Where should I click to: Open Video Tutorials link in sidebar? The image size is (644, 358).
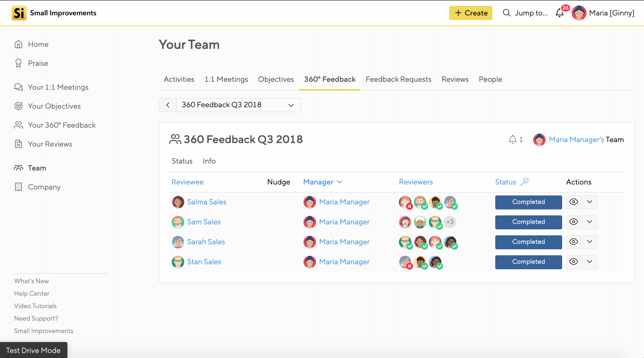[35, 306]
